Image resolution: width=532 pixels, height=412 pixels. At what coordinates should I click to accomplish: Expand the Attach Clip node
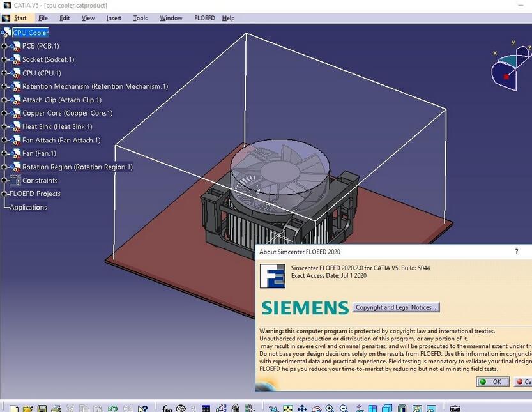pos(4,100)
